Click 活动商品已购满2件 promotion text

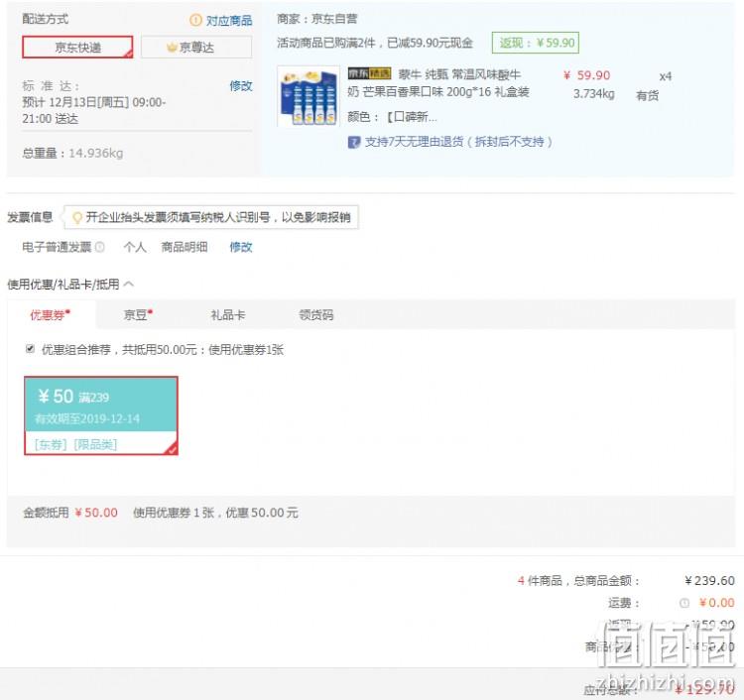[375, 44]
